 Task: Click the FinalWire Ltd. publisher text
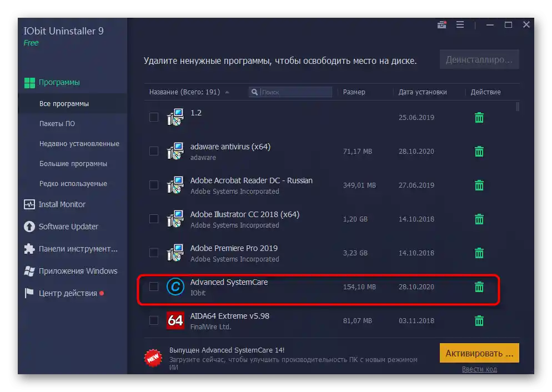pyautogui.click(x=210, y=327)
